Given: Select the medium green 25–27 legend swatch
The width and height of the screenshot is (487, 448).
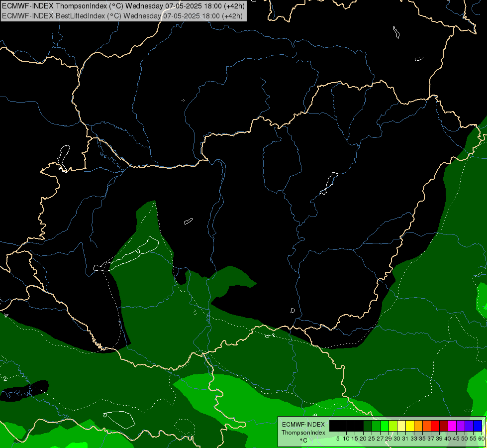Looking at the screenshot, I should coord(376,426).
